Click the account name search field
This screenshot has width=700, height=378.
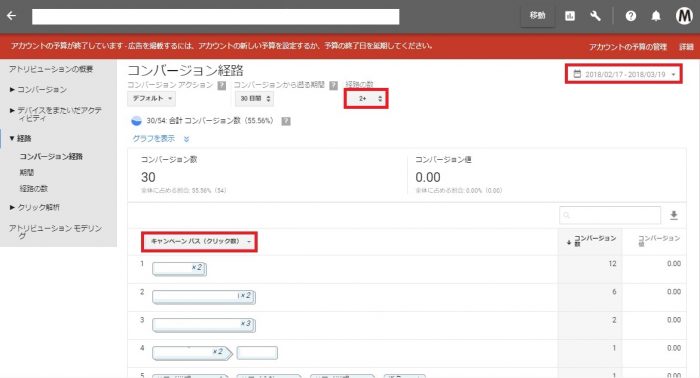tap(216, 17)
